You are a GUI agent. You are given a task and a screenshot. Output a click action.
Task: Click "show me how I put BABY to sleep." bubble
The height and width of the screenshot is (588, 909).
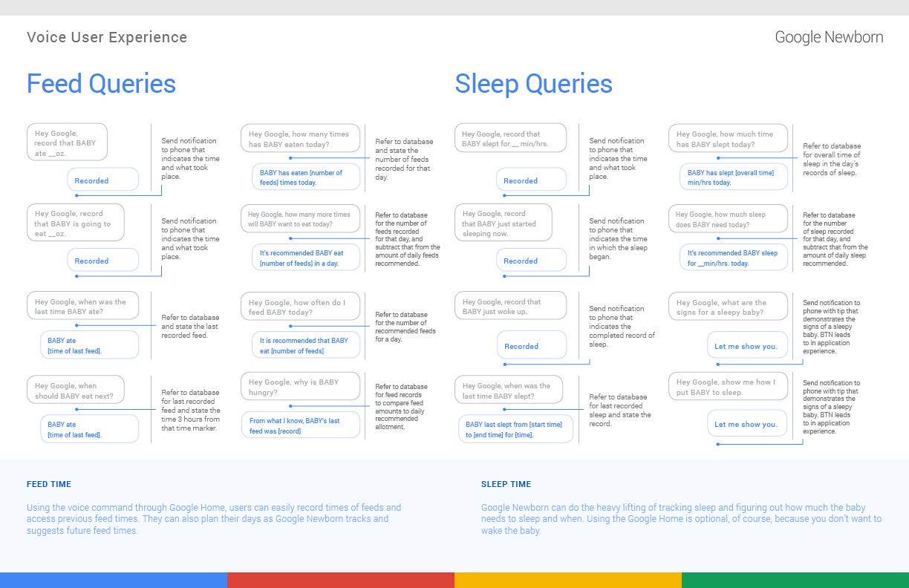click(728, 386)
